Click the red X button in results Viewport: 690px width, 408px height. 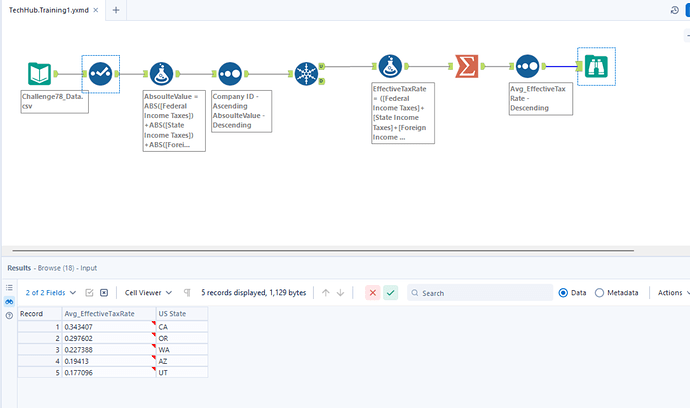[372, 293]
